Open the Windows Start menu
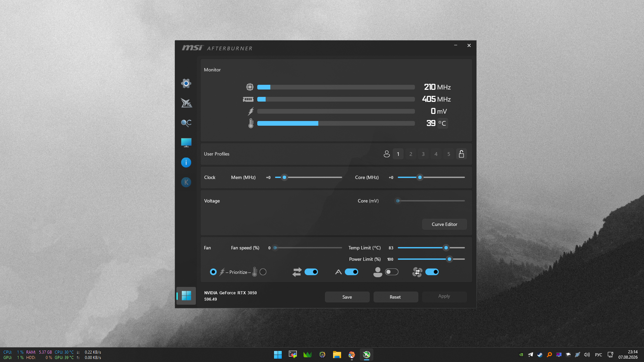The width and height of the screenshot is (644, 362). click(278, 355)
